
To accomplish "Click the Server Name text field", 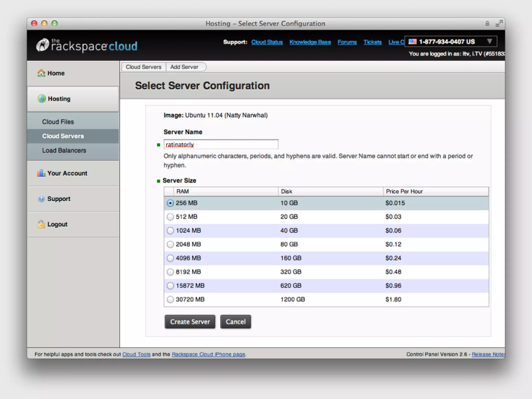I will tap(221, 144).
